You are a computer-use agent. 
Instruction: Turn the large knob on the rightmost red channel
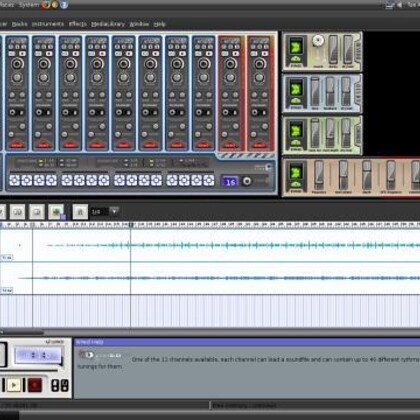point(259,64)
